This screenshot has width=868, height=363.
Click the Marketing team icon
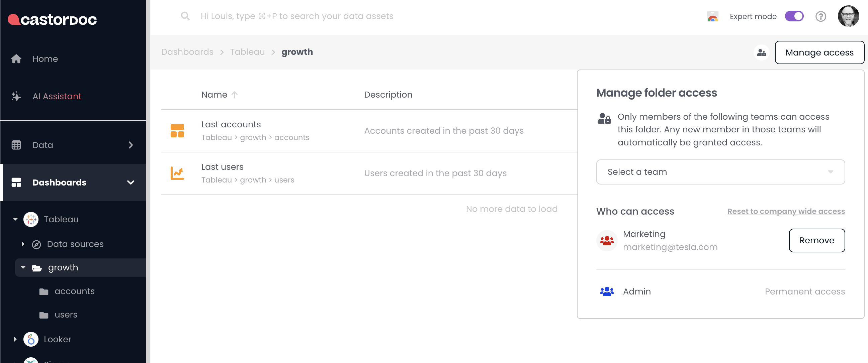pos(607,240)
